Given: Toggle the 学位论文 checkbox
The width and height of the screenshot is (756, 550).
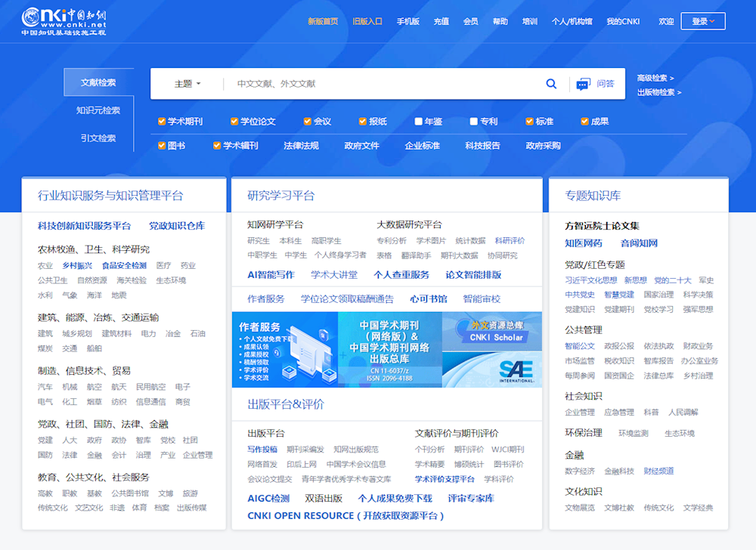Looking at the screenshot, I should 234,122.
